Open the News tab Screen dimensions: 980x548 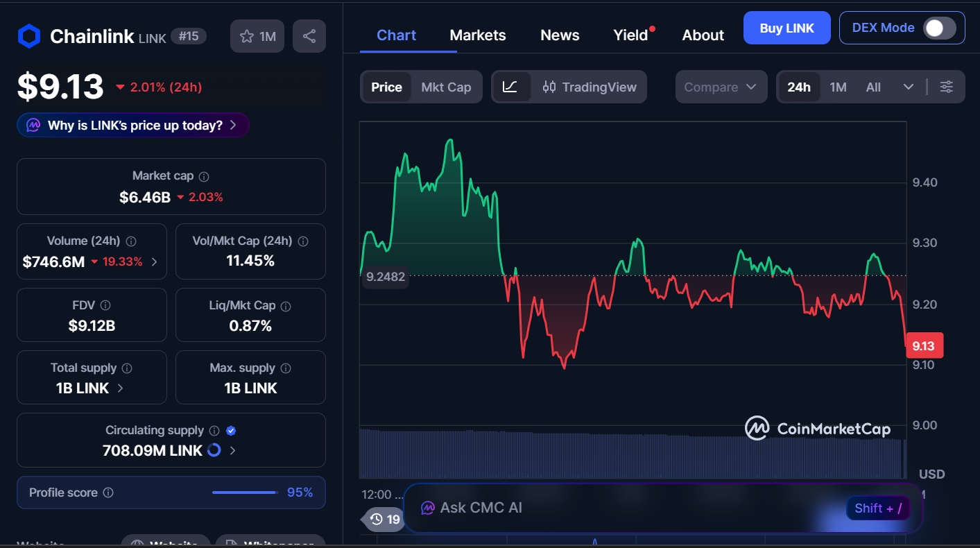[x=559, y=35]
